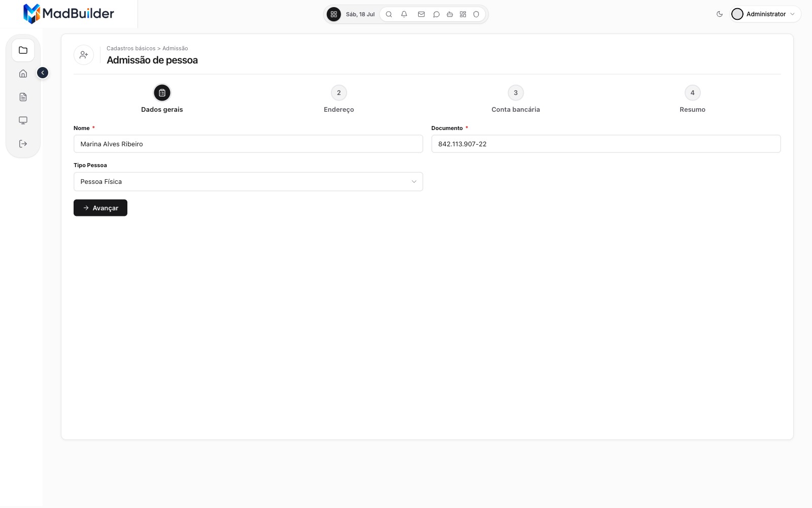Open notifications bell icon
Screen dimensions: 812x508
coord(404,14)
